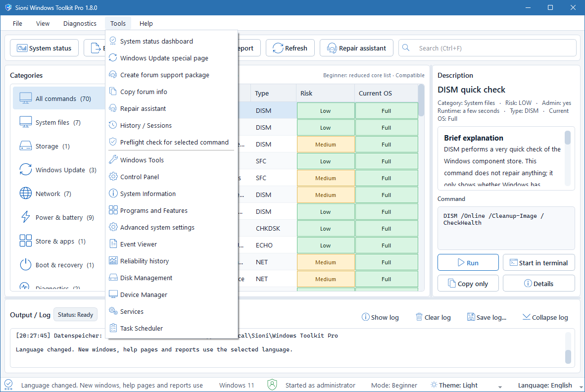Click the DISM /Online /Cleanup-Image command text

tap(493, 219)
